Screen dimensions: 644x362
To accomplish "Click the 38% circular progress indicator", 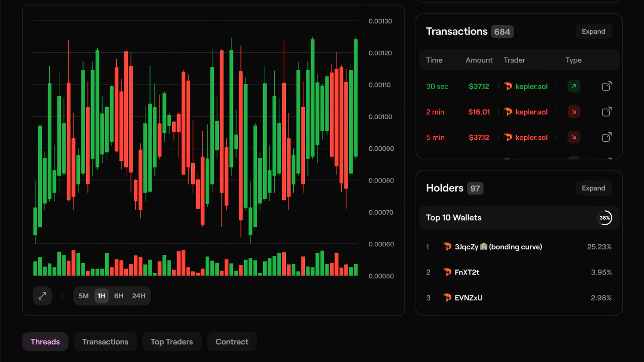I will [x=605, y=218].
